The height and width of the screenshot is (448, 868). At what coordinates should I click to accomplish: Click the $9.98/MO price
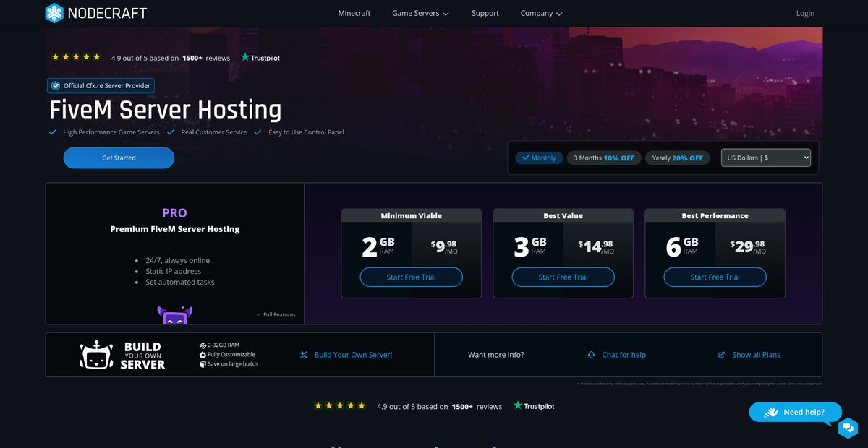click(444, 246)
